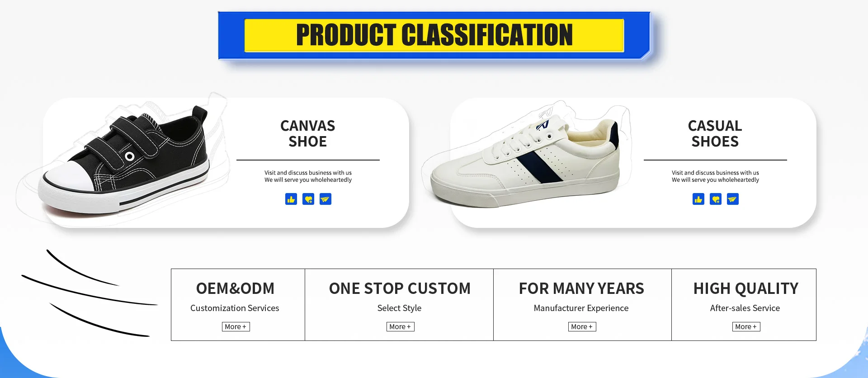Click After-sales Service text

point(745,308)
